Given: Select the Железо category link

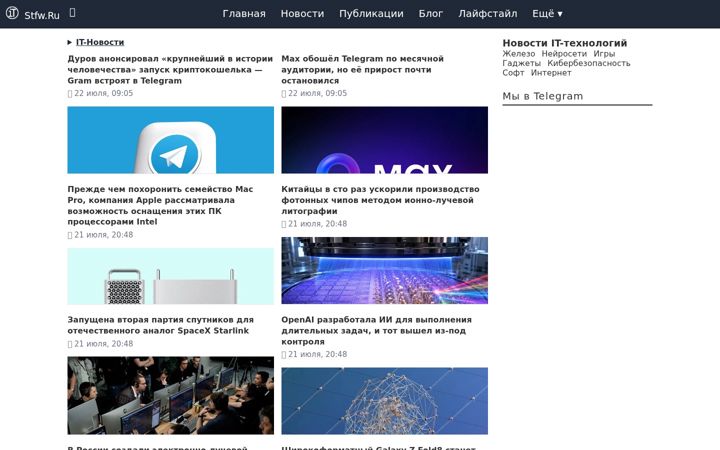Looking at the screenshot, I should 518,54.
